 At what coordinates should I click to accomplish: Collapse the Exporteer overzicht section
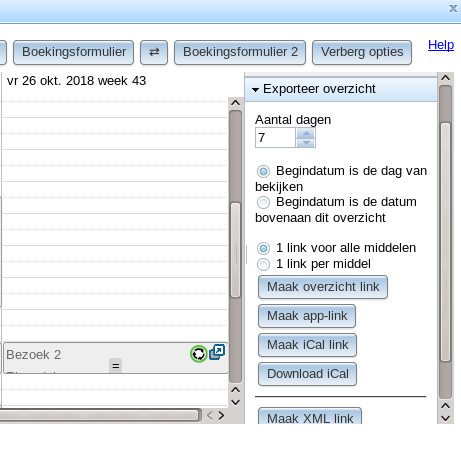pos(341,89)
